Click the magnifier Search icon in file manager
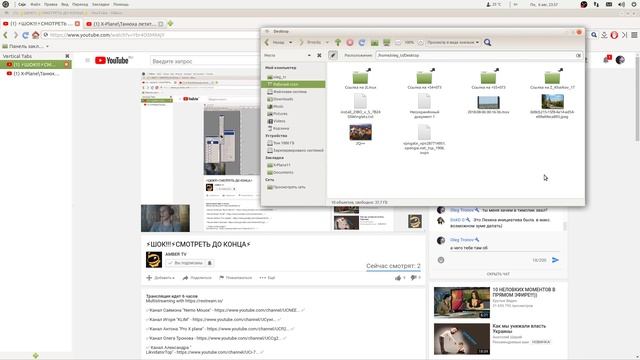Image resolution: width=640 pixels, height=360 pixels. 487,42
